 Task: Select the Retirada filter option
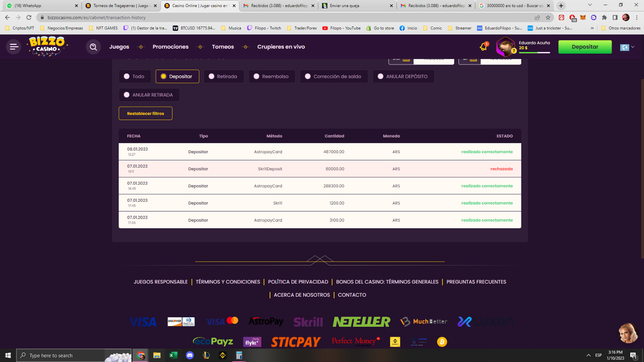coord(223,76)
